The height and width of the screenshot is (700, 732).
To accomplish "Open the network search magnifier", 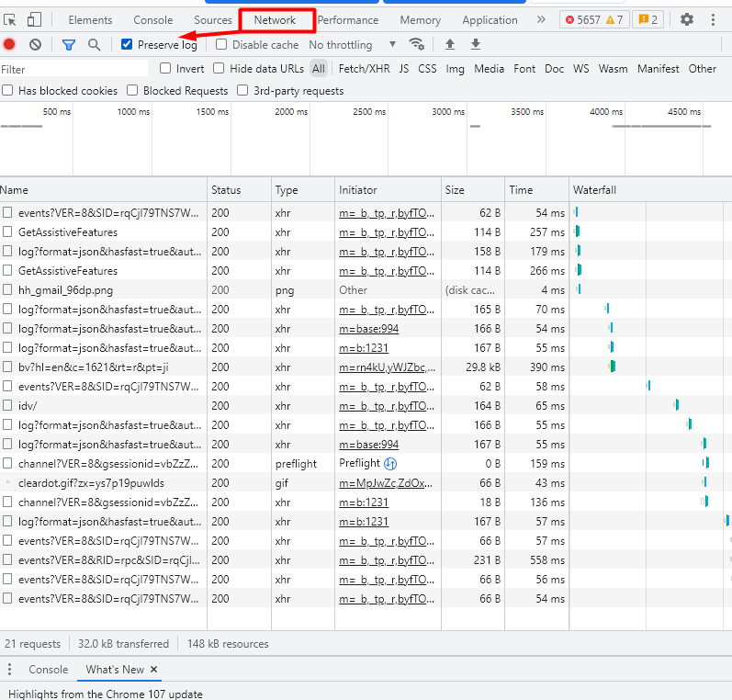I will (94, 44).
